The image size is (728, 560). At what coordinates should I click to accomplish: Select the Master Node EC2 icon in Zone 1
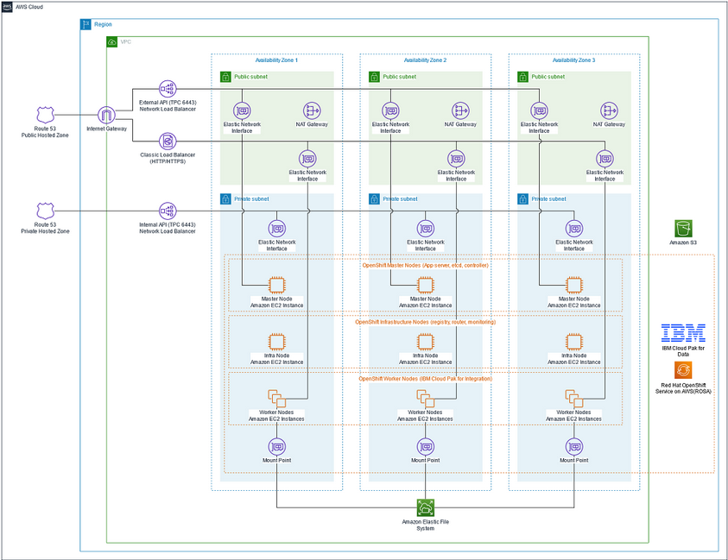click(x=276, y=286)
